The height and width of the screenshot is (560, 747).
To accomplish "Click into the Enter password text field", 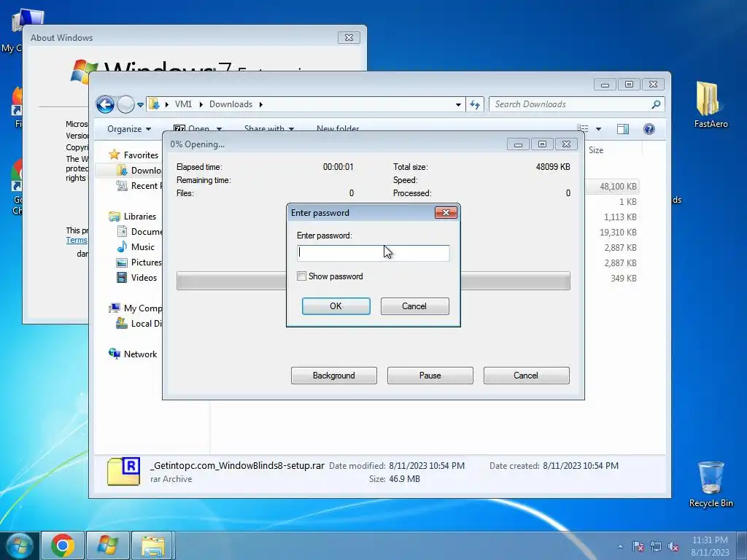I will pos(373,253).
